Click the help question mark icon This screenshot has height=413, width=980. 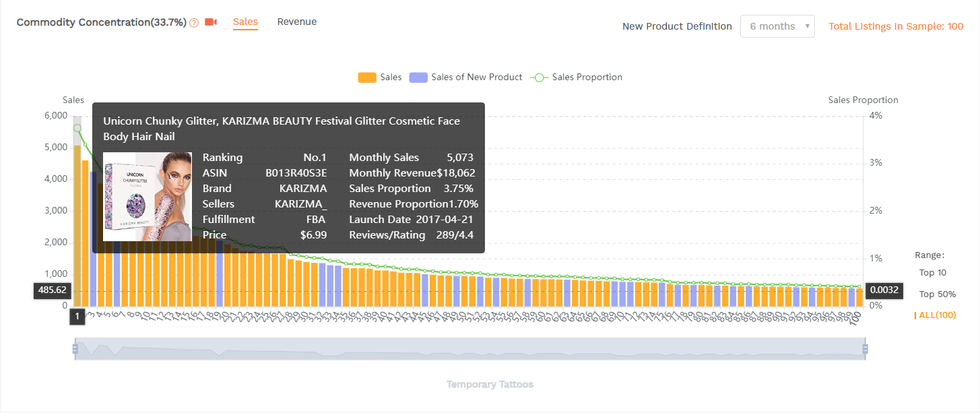point(194,23)
